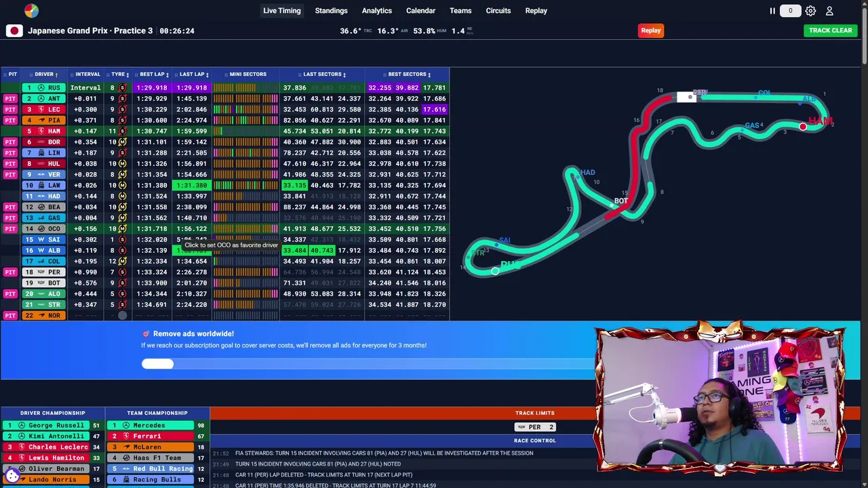This screenshot has width=868, height=488.
Task: Set PIA as favorite driver
Action: (44, 120)
